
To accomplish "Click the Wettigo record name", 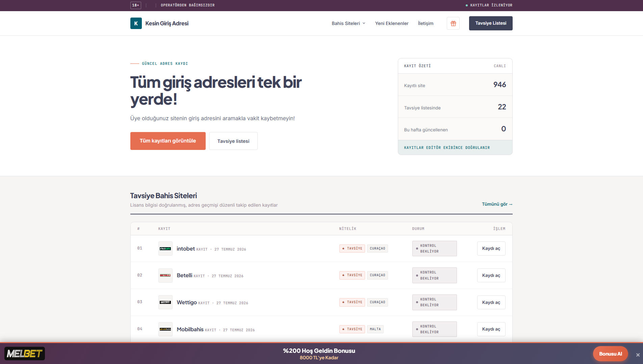I will tap(187, 302).
